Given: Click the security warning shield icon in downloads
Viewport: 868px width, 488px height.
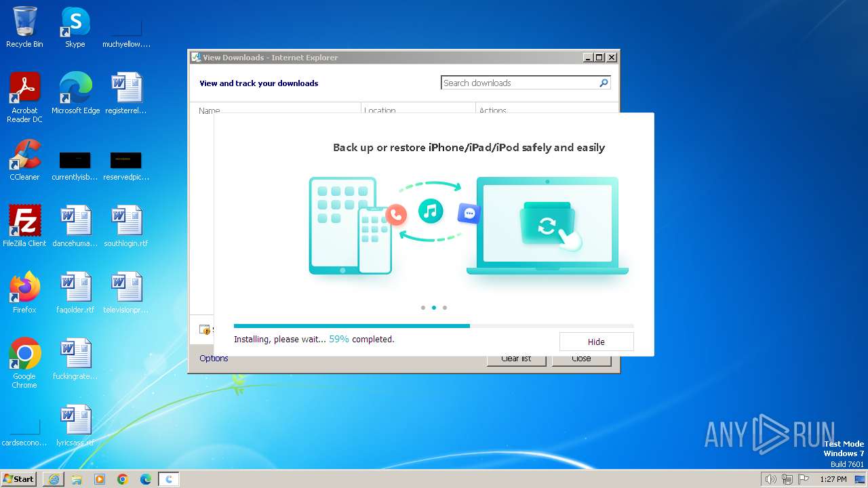Looking at the screenshot, I should pyautogui.click(x=205, y=330).
